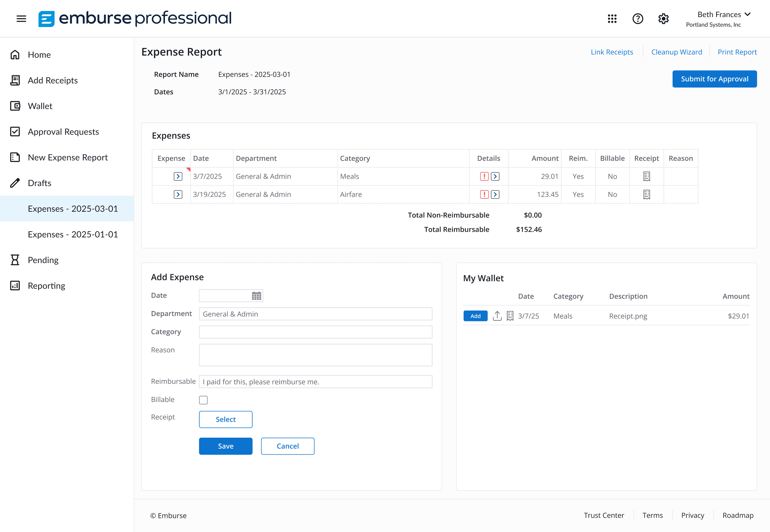Click the help question mark icon
Screen dimensions: 770x532
(x=638, y=19)
